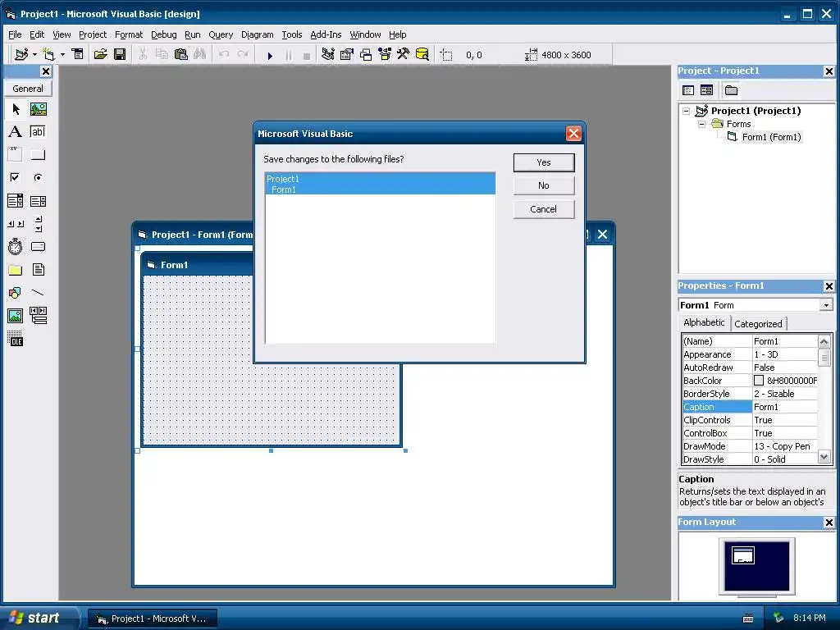Open the Edit menu
Image resolution: width=840 pixels, height=630 pixels.
(37, 34)
